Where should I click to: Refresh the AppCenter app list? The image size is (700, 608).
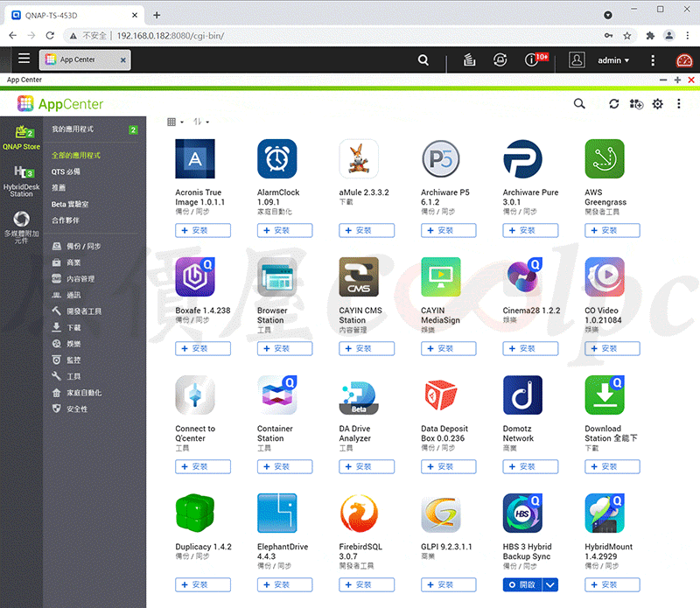tap(614, 104)
